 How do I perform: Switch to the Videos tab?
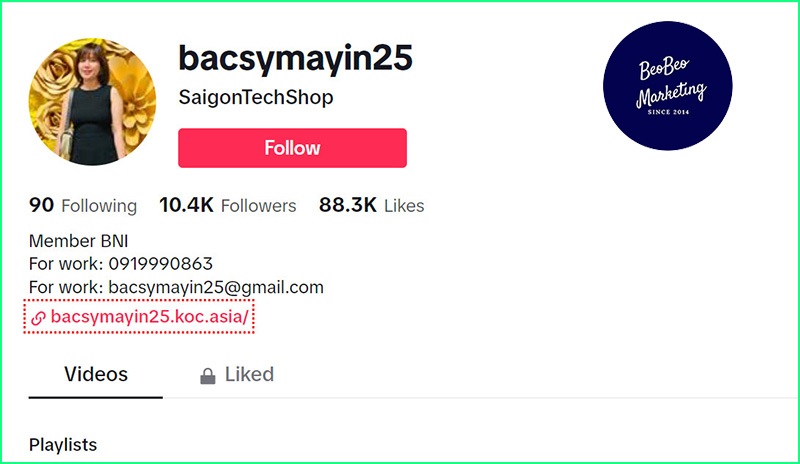(96, 375)
